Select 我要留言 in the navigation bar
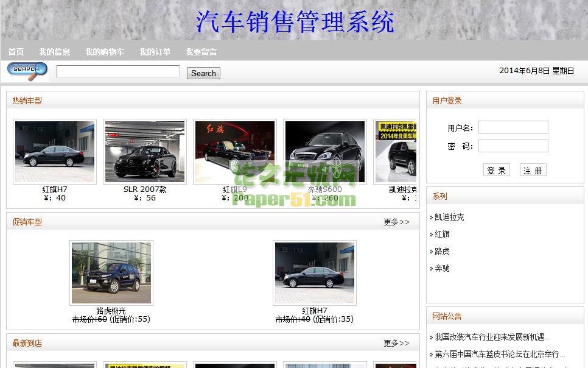Image resolution: width=588 pixels, height=368 pixels. (201, 52)
